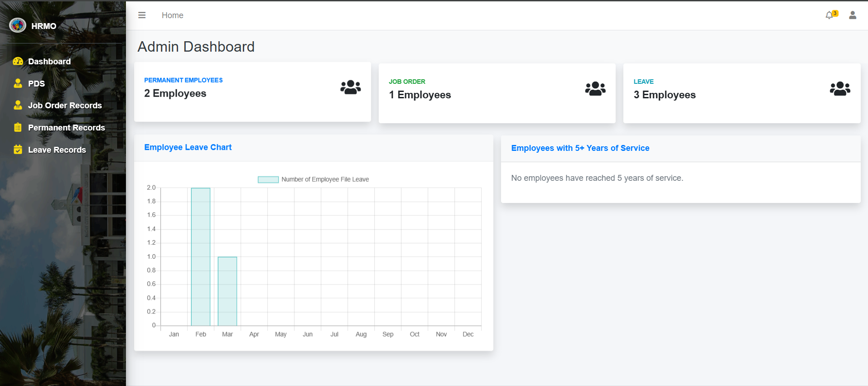The height and width of the screenshot is (386, 868).
Task: Toggle the sidebar hamburger menu
Action: [142, 15]
